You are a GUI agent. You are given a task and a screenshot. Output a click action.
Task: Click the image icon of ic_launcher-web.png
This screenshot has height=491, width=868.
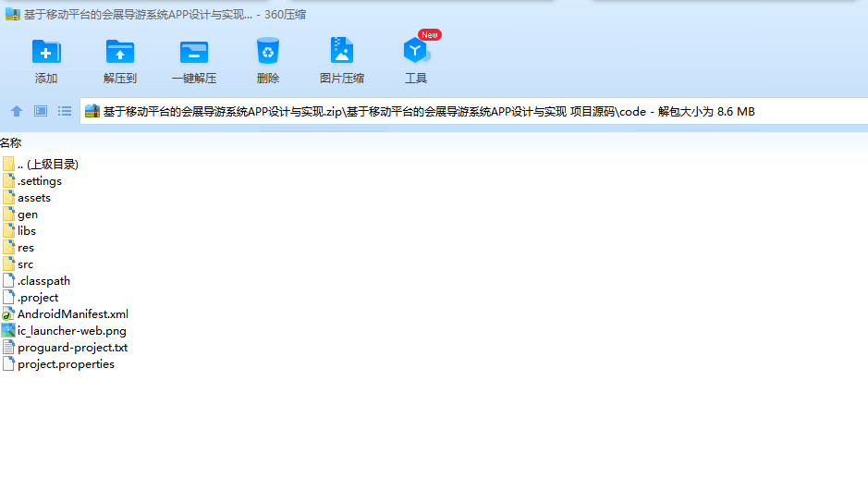(8, 330)
